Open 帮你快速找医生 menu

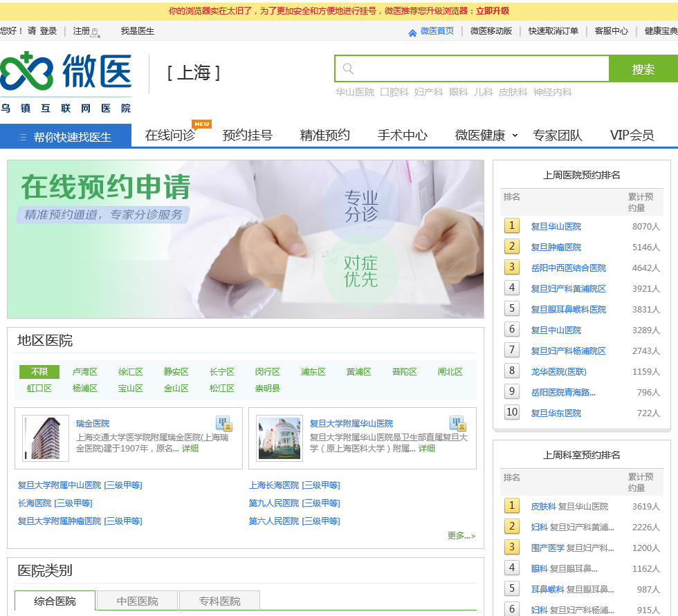[x=66, y=136]
